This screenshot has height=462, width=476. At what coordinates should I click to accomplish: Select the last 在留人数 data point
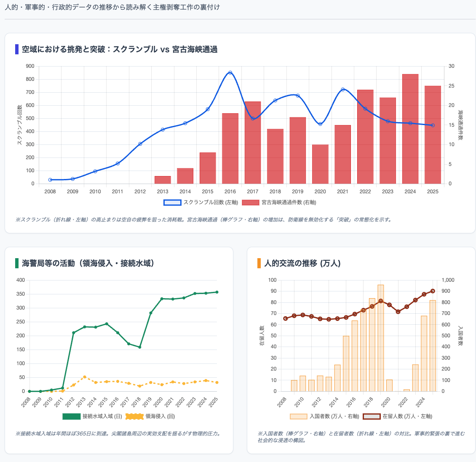tap(433, 291)
